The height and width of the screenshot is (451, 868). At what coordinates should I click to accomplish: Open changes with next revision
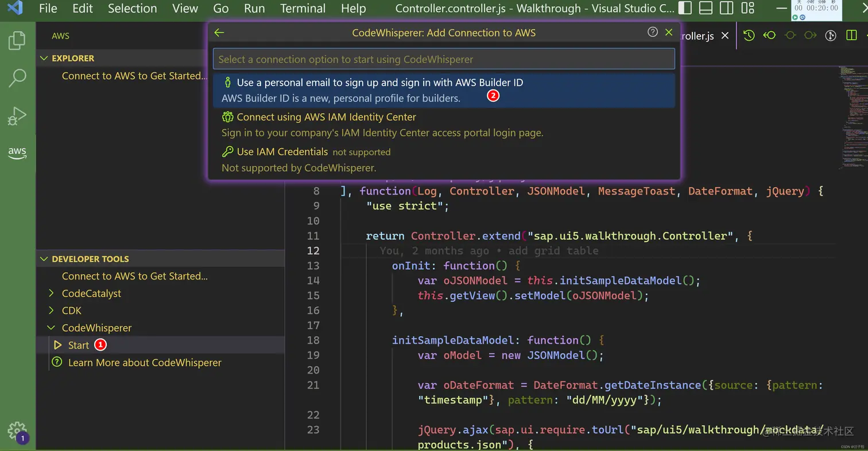[x=810, y=36]
